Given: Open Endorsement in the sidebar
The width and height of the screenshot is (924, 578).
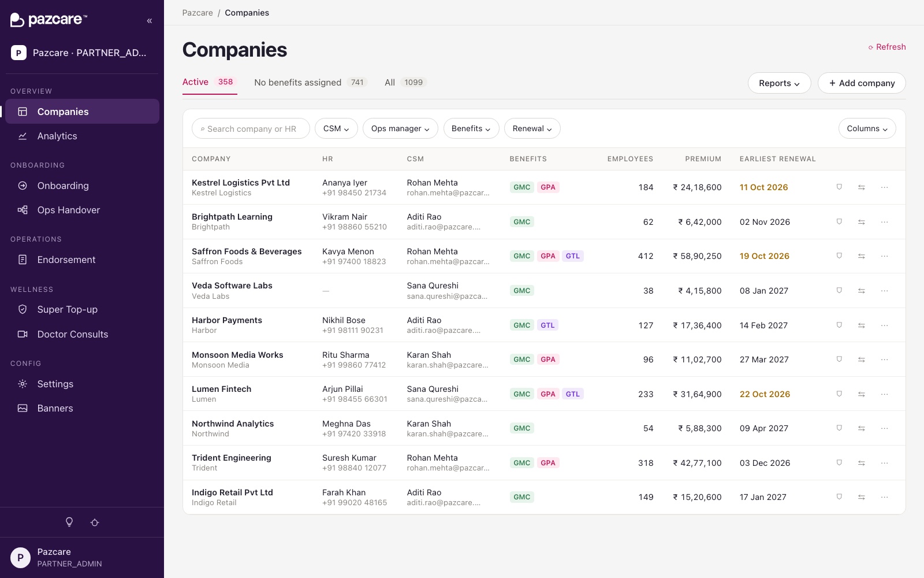Looking at the screenshot, I should pyautogui.click(x=82, y=260).
